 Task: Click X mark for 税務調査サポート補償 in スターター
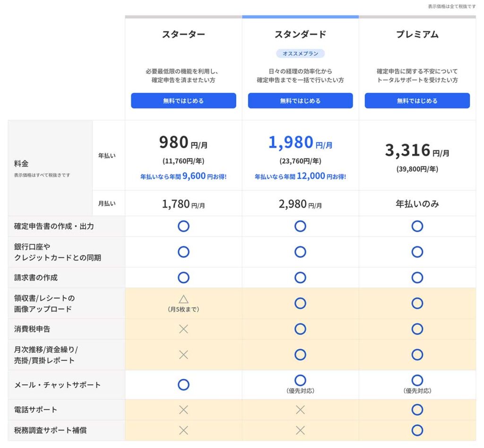183,430
